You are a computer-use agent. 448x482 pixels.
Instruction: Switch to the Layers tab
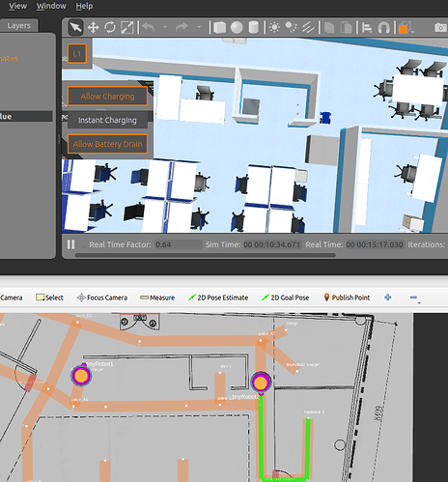(19, 25)
